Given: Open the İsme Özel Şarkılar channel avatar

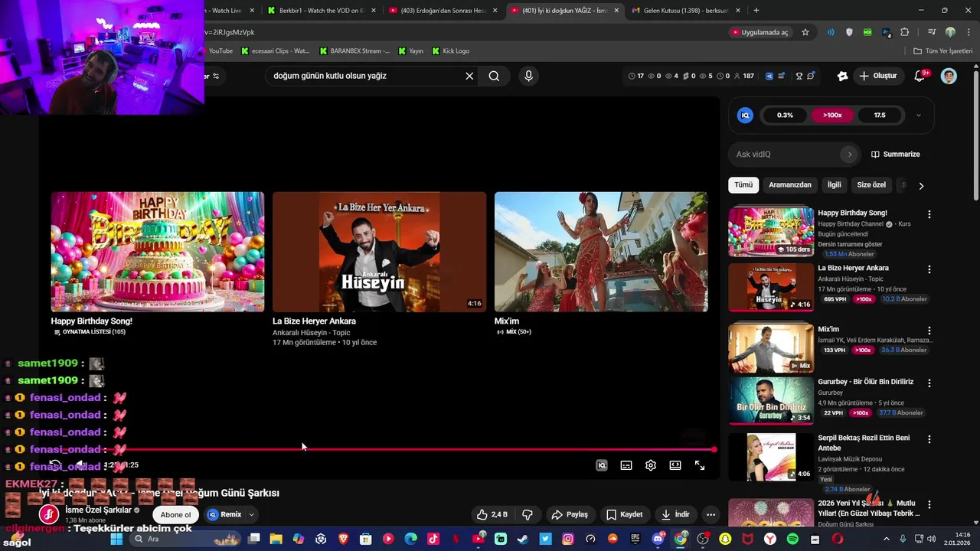Looking at the screenshot, I should (49, 515).
